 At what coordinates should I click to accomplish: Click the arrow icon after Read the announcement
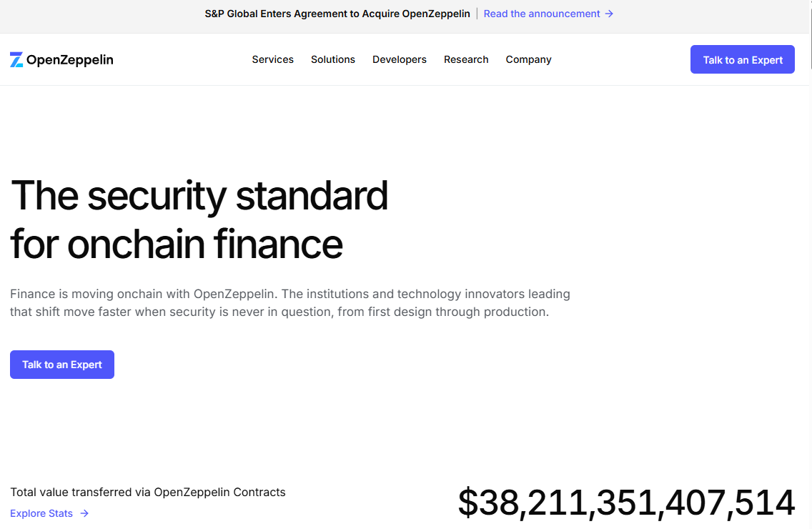click(x=609, y=14)
